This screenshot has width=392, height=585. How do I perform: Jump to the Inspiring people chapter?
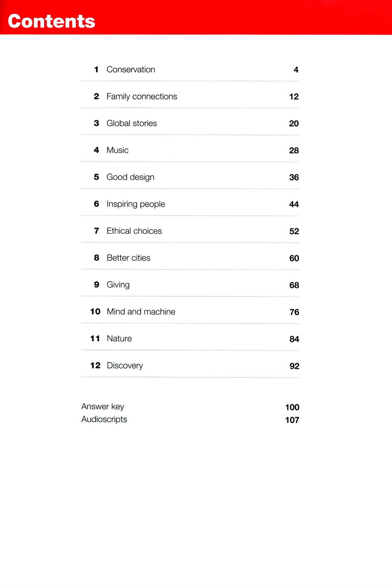point(136,204)
